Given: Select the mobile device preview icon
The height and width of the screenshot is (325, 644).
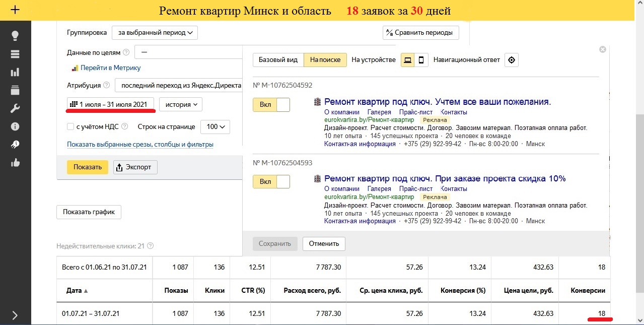Looking at the screenshot, I should click(421, 60).
